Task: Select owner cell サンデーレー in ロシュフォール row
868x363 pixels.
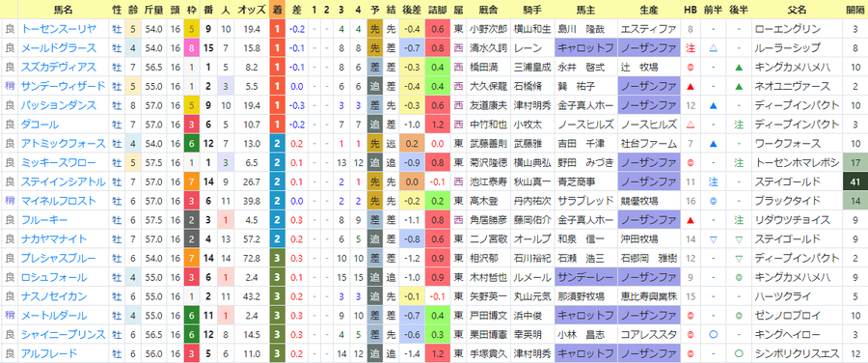Action: point(585,278)
